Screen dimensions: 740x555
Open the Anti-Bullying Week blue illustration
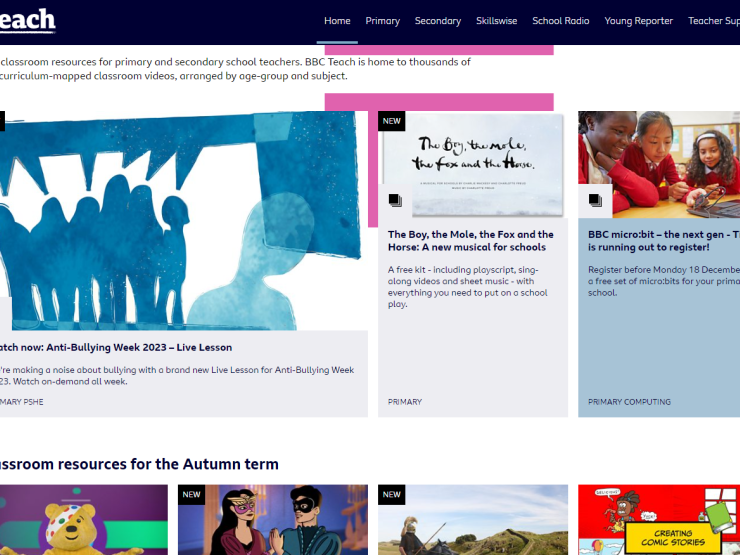[x=184, y=220]
